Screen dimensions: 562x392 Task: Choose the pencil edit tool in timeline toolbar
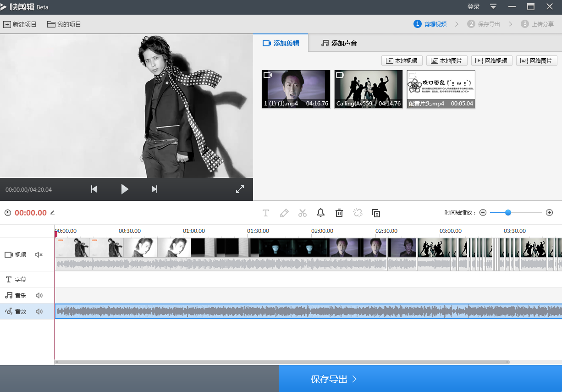point(284,213)
